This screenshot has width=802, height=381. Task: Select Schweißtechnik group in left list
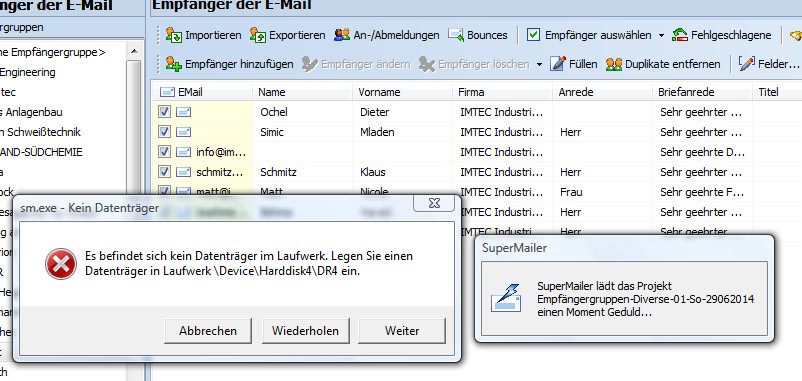click(40, 132)
